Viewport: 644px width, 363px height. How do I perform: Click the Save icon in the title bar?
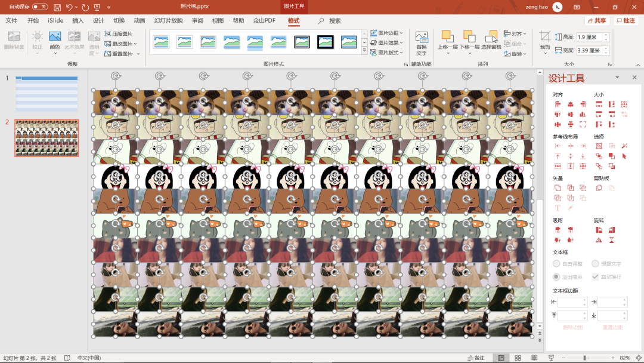(x=57, y=7)
